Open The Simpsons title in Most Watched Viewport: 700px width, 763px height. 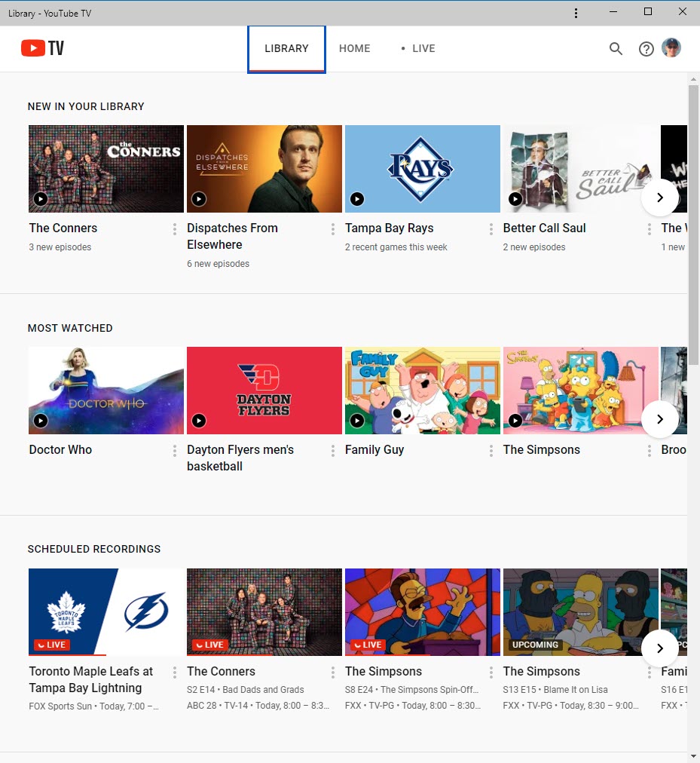pyautogui.click(x=542, y=449)
